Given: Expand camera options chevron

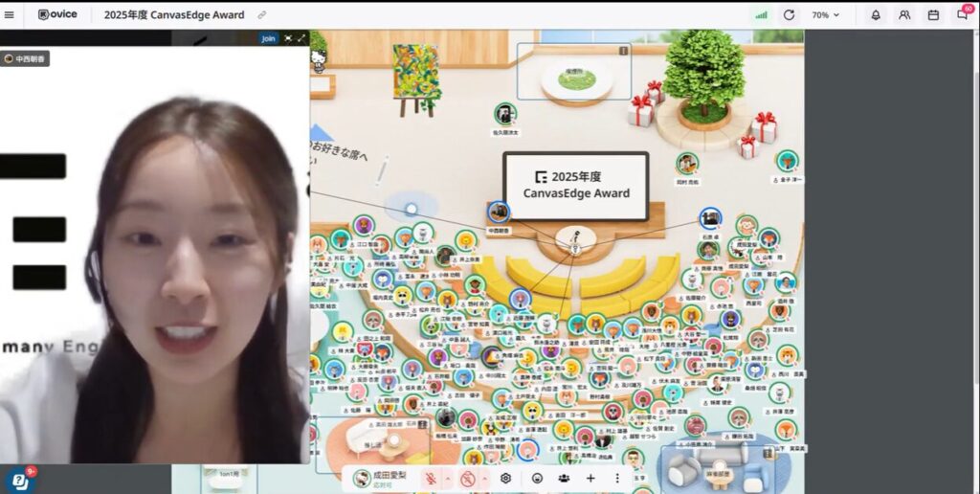Looking at the screenshot, I should click(x=484, y=479).
